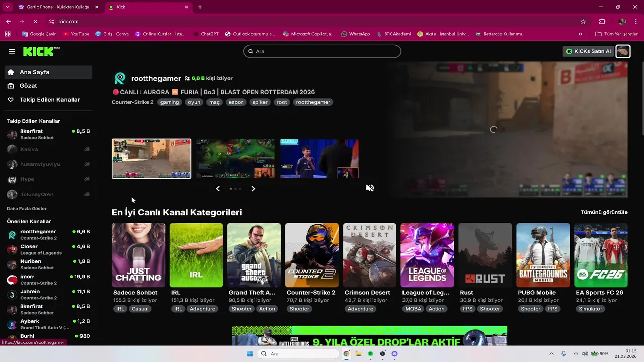The width and height of the screenshot is (644, 362).
Task: Click the gaming tag on featured stream
Action: 170,102
